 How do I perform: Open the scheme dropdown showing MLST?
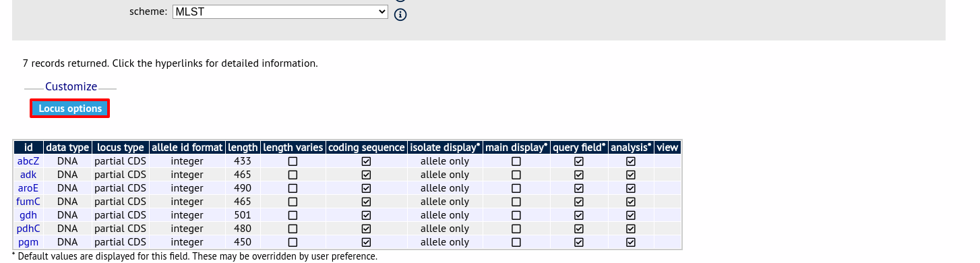[280, 11]
